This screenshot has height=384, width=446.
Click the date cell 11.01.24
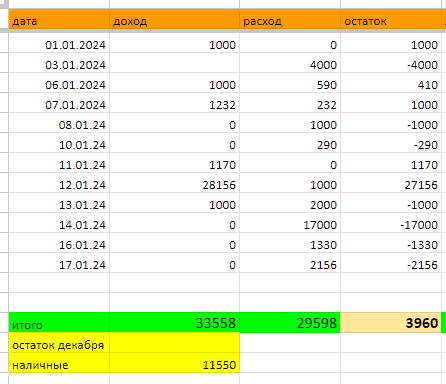pos(59,163)
